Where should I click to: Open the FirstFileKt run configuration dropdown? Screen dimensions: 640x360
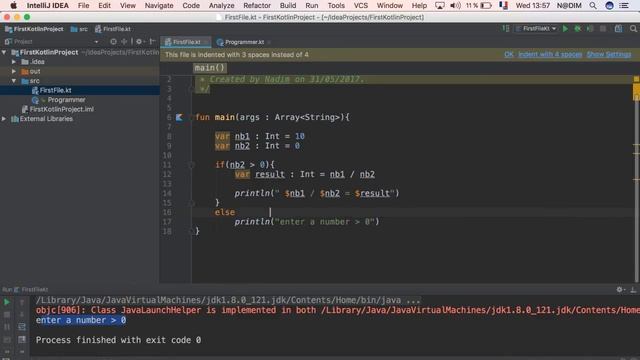click(x=536, y=29)
